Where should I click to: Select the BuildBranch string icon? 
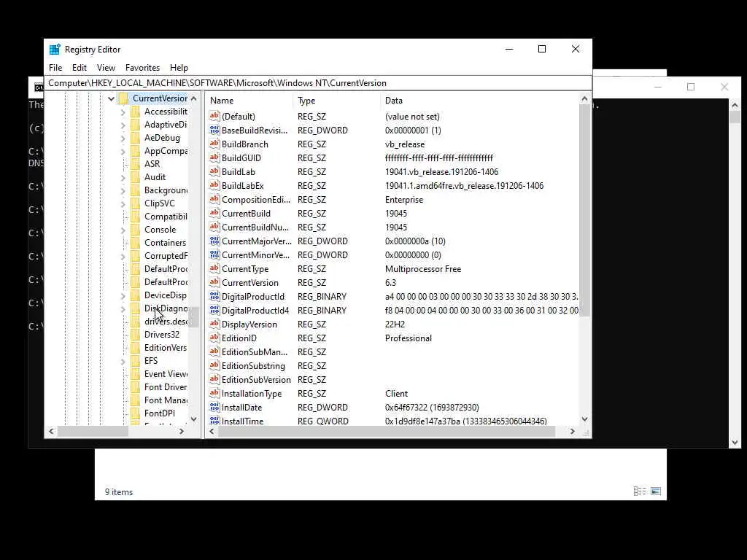click(x=214, y=144)
